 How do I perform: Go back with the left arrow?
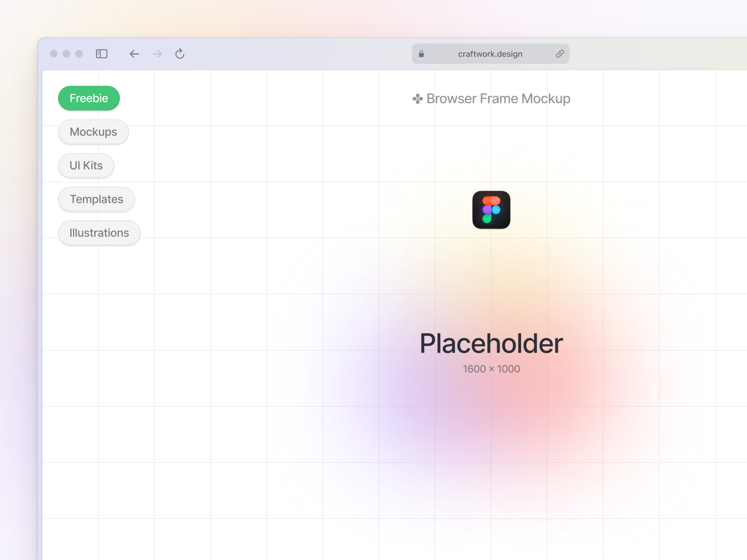(x=134, y=54)
